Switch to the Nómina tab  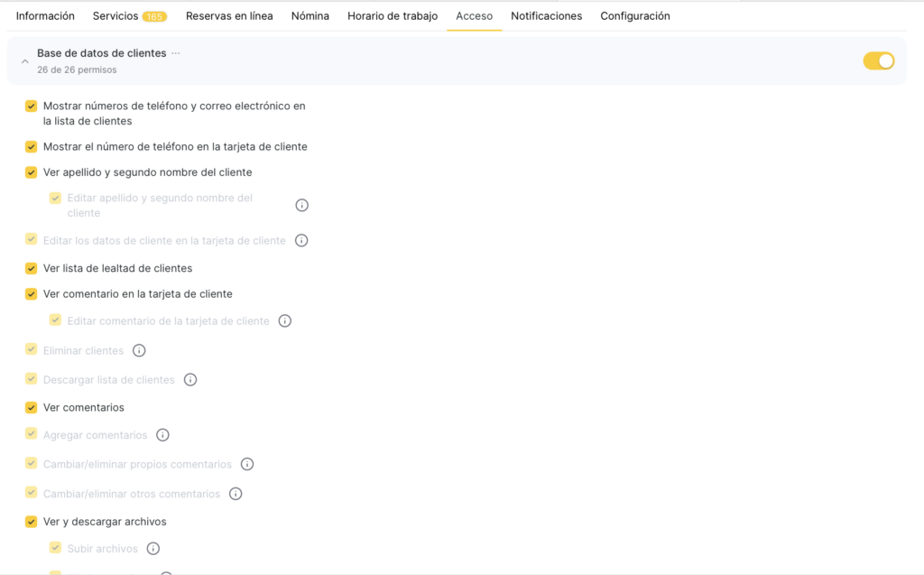pyautogui.click(x=310, y=16)
